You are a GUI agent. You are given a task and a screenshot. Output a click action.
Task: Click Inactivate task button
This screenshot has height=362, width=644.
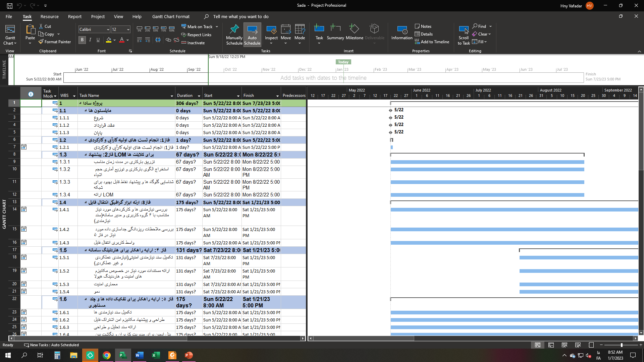click(193, 43)
